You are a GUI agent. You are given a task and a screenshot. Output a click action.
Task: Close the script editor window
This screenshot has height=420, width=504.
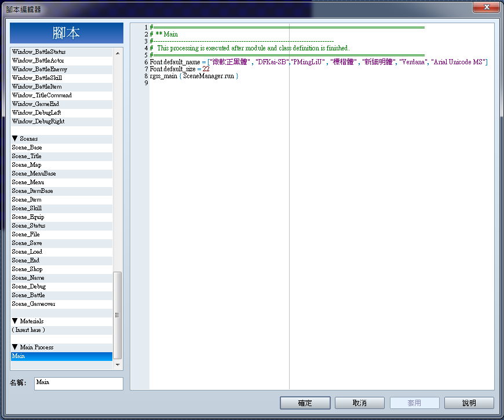486,7
